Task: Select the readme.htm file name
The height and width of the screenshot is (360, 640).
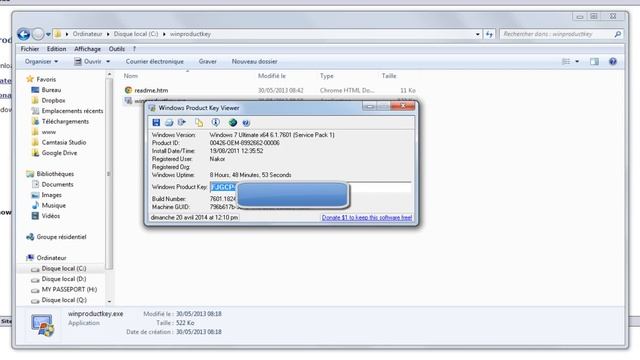Action: [x=151, y=90]
